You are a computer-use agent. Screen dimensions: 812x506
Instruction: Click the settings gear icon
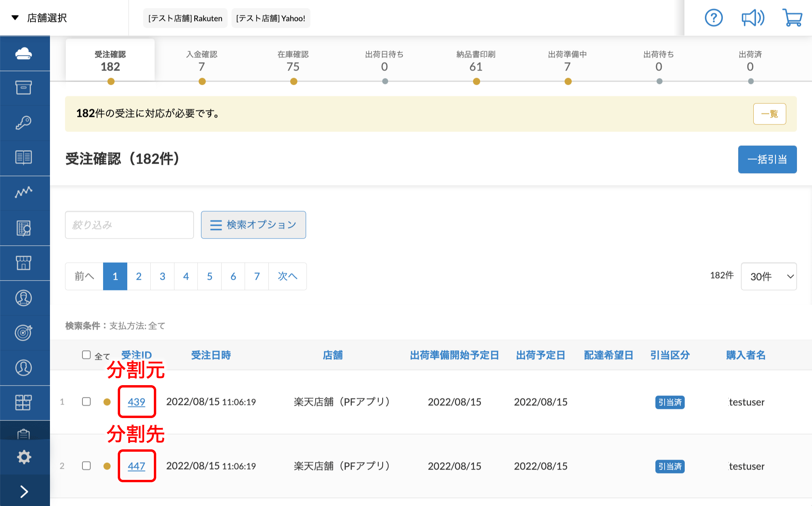(x=24, y=457)
